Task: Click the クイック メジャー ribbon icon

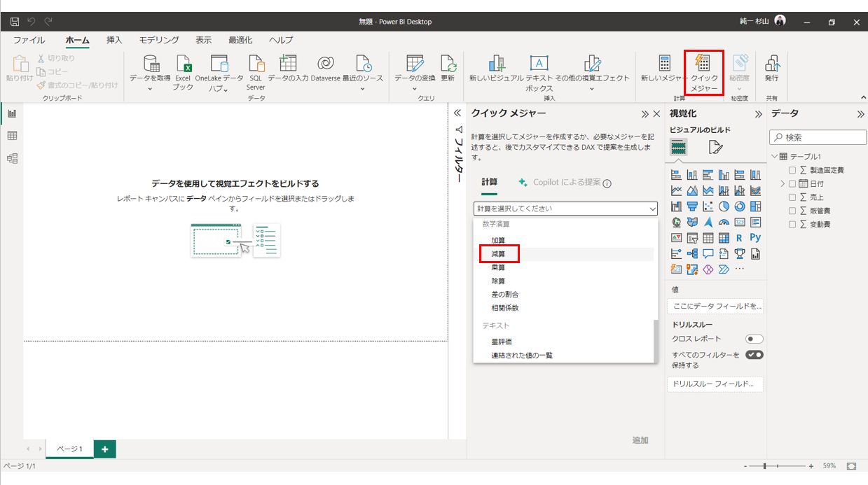Action: 704,64
